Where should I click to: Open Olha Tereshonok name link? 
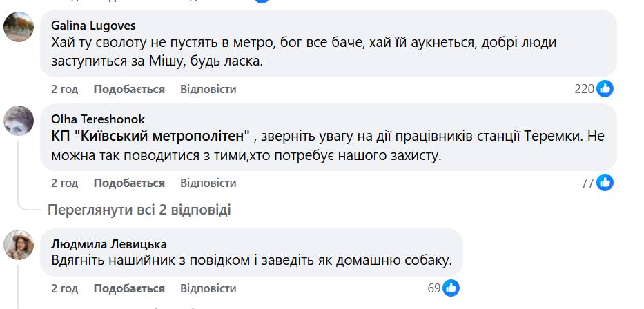[x=98, y=119]
